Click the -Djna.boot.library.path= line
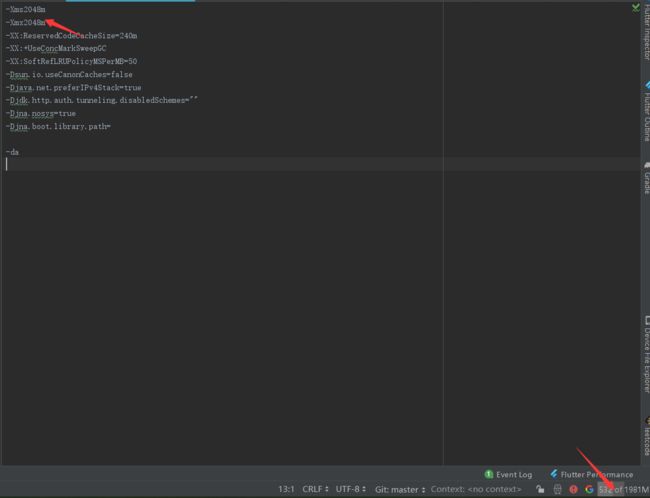650x498 pixels. pyautogui.click(x=58, y=126)
